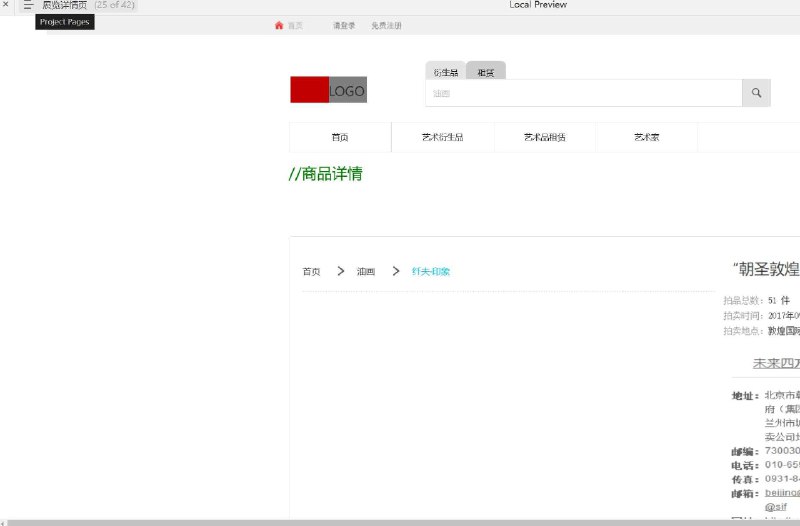Viewport: 800px width, 526px height.
Task: Click the beijing email address link
Action: pyautogui.click(x=782, y=493)
